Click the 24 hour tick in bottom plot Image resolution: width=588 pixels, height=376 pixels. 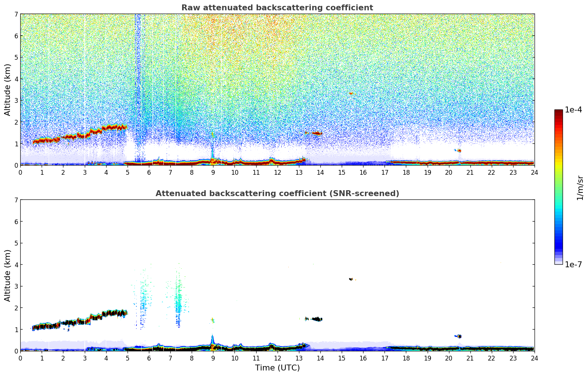coord(535,358)
